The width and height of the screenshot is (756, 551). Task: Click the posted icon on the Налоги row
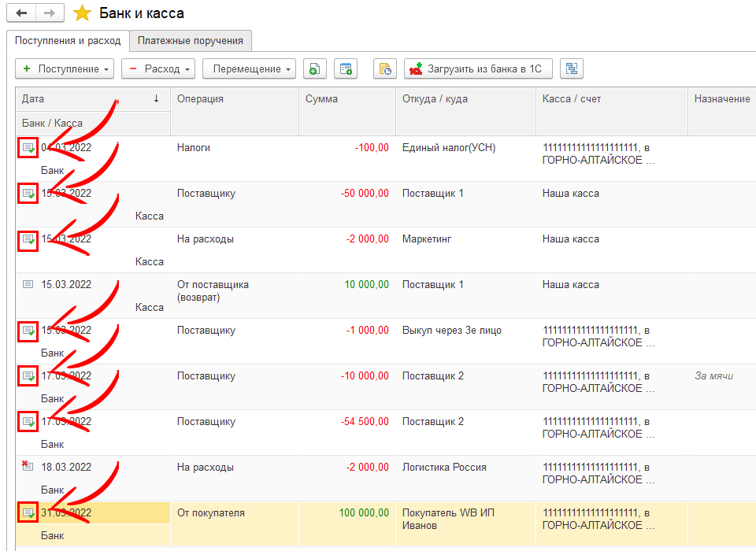point(28,148)
